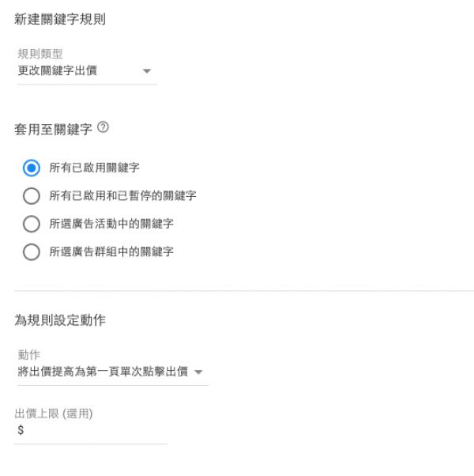
Task: Select the 所有已啟用和已暫停的關鍵字 radio button
Action: point(32,196)
